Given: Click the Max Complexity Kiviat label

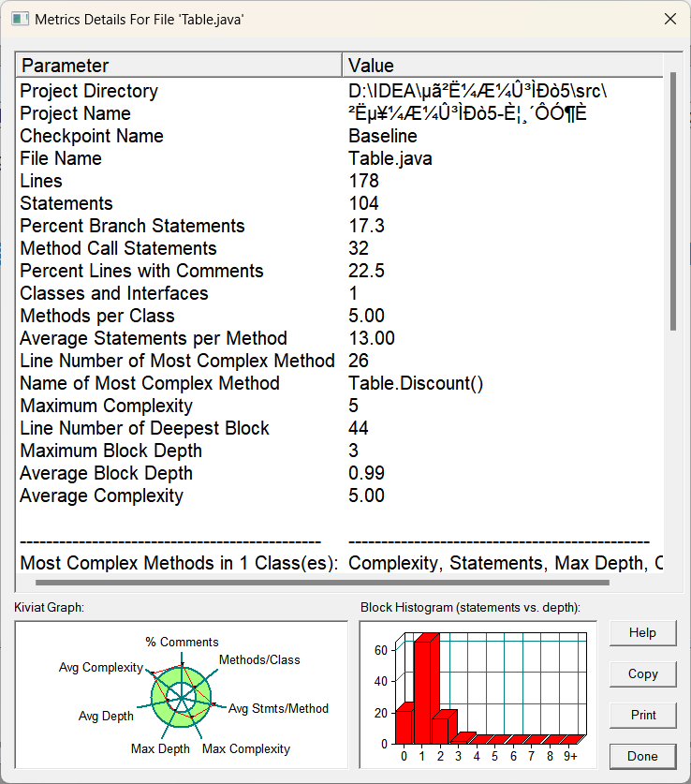Looking at the screenshot, I should pos(246,749).
